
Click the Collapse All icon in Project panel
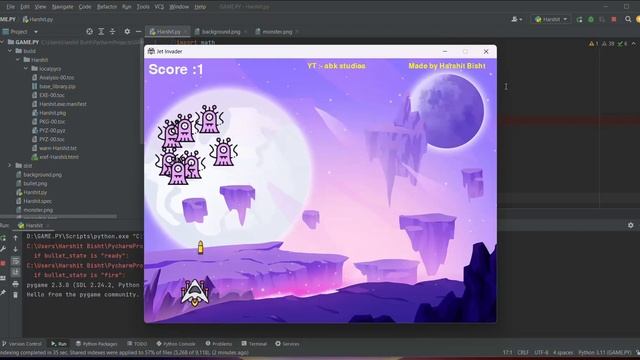pos(112,31)
